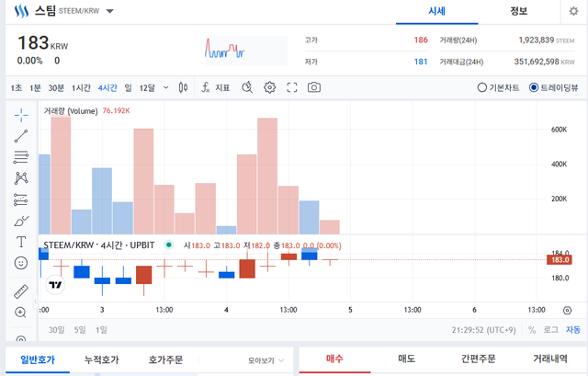Image resolution: width=588 pixels, height=376 pixels.
Task: Click the 1,923,839 STEEM volume value
Action: [547, 40]
